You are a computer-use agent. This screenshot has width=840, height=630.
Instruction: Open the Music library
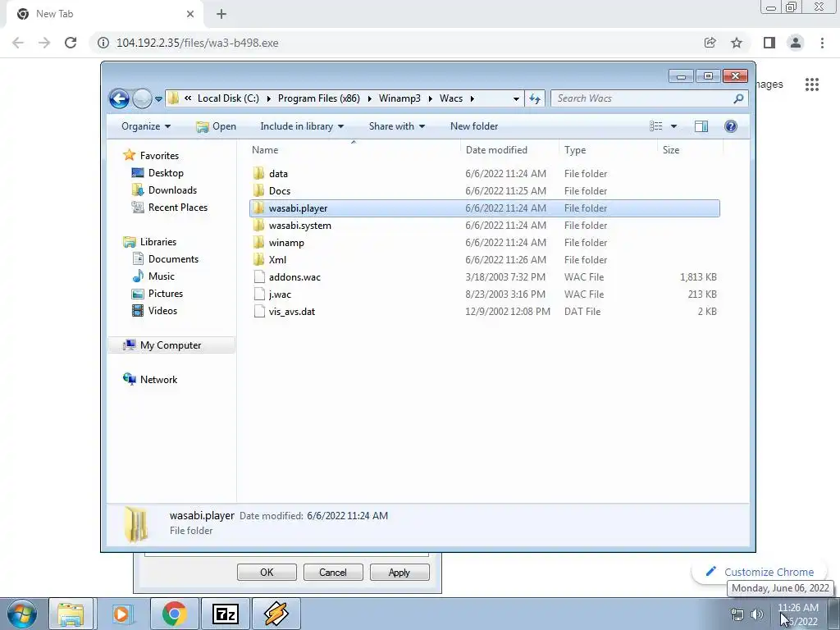(162, 276)
